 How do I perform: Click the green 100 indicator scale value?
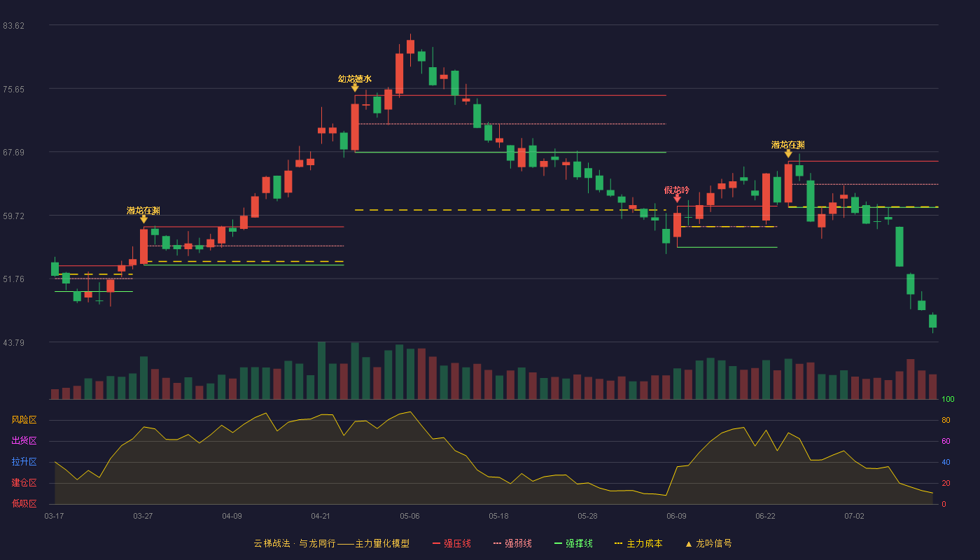948,400
